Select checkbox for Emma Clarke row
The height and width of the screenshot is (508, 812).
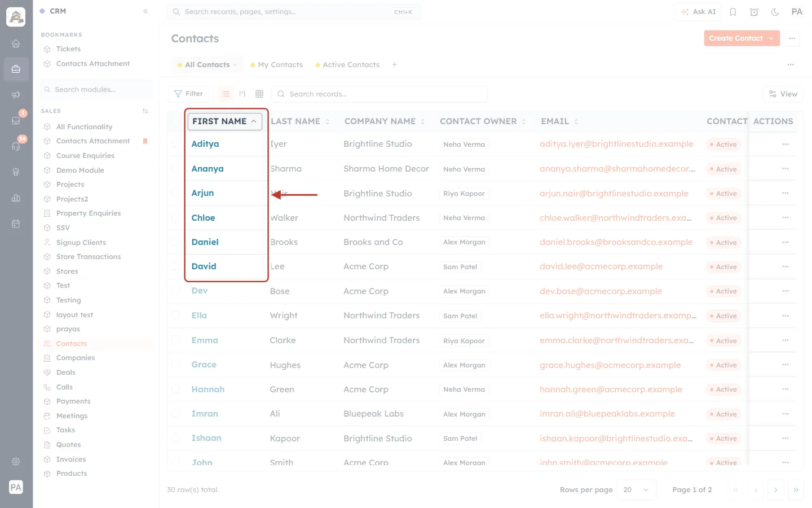[x=176, y=340]
